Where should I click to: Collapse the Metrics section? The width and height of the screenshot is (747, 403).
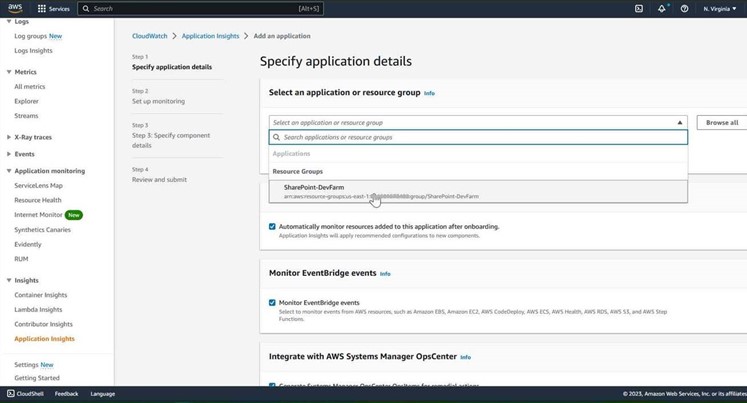[9, 72]
